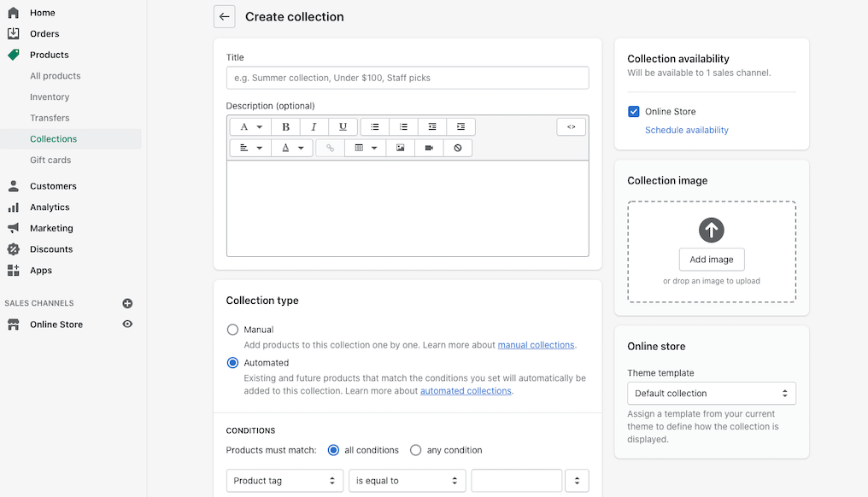Choose the 'any condition' radio option

(416, 450)
